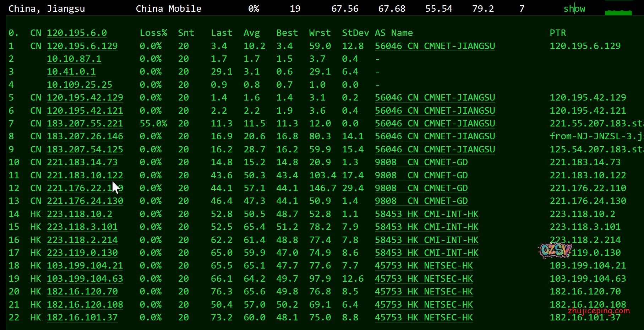
Task: Select the last hop IP 182.16.101.37
Action: 82,318
